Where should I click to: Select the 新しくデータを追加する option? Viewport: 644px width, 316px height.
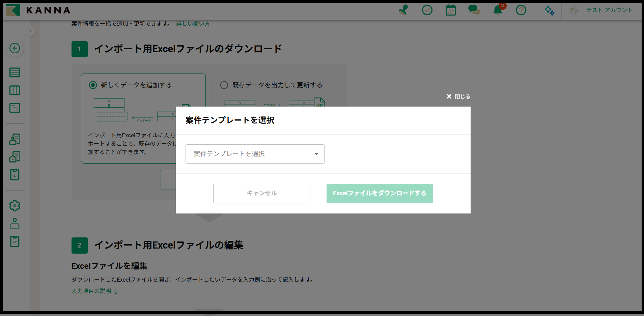[x=93, y=85]
